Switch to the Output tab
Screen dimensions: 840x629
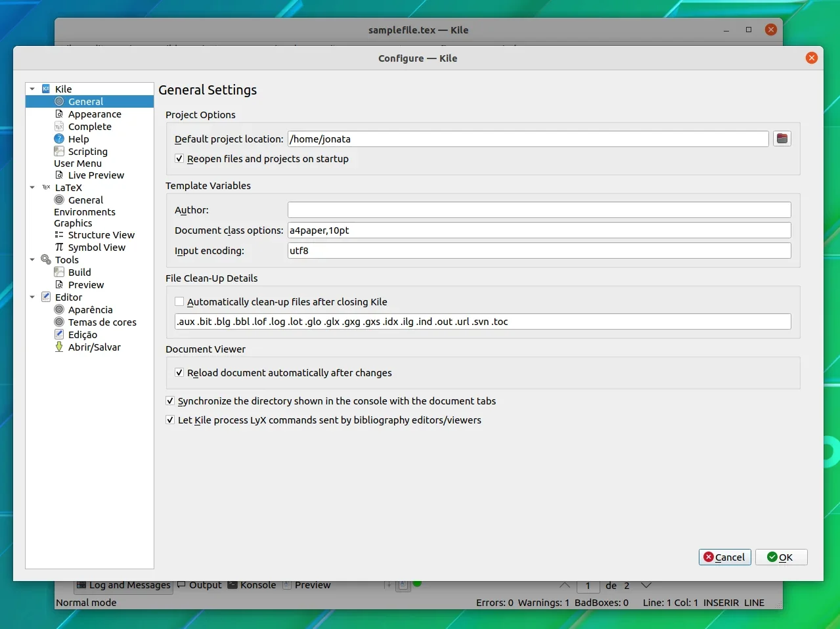click(x=200, y=585)
